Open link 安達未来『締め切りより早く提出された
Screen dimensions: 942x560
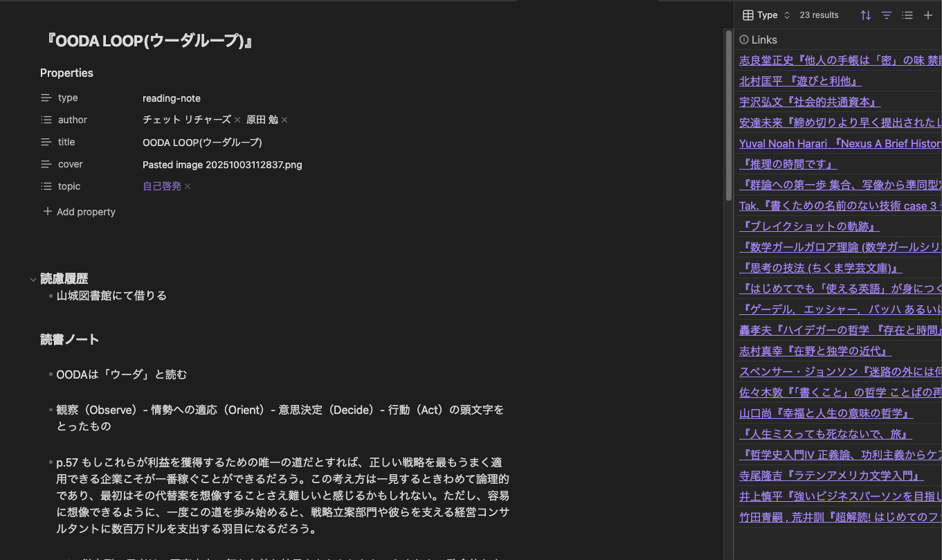pos(840,123)
